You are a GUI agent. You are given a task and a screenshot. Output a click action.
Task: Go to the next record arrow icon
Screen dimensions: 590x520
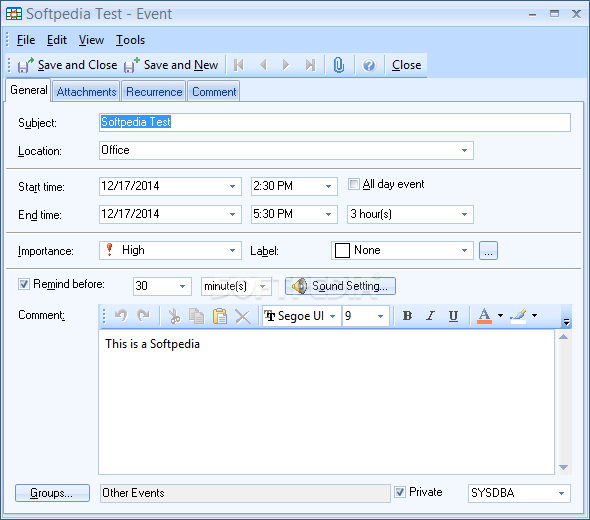286,65
